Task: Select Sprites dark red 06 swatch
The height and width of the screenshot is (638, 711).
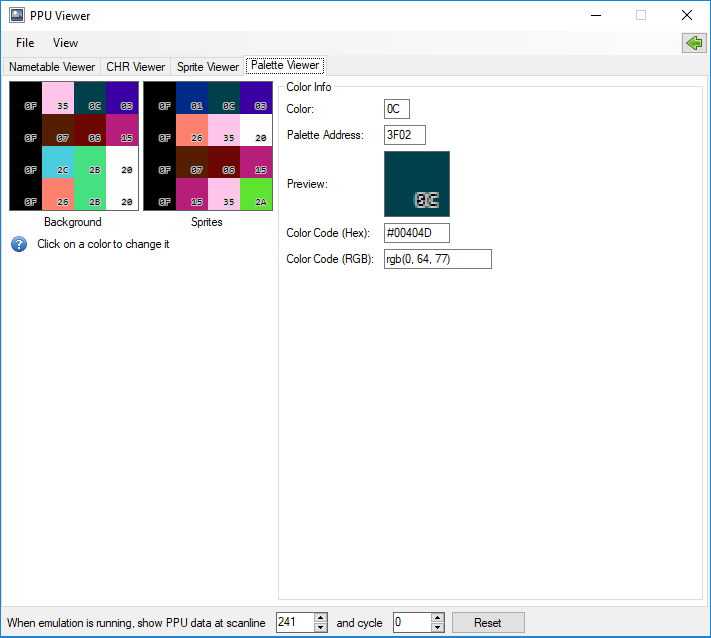Action: pyautogui.click(x=224, y=162)
